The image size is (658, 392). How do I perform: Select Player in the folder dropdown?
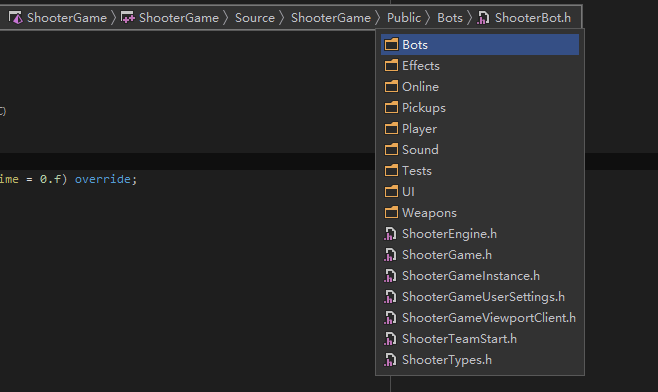click(x=480, y=128)
